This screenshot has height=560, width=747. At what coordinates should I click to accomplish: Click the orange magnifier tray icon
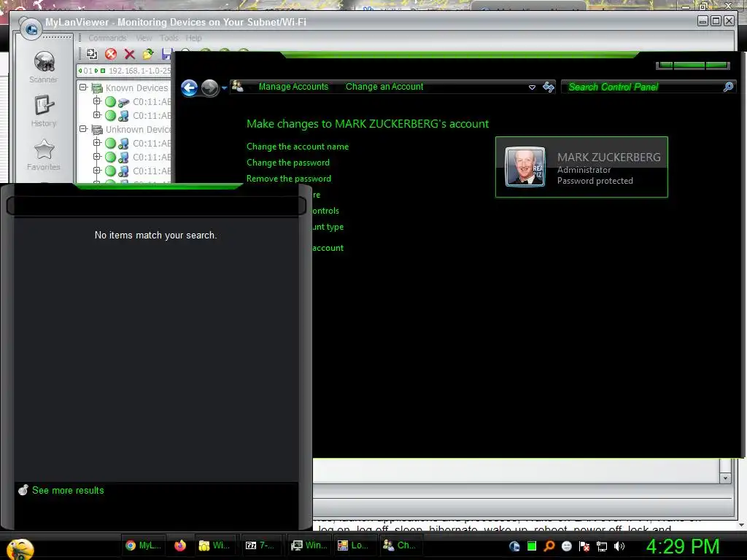549,545
